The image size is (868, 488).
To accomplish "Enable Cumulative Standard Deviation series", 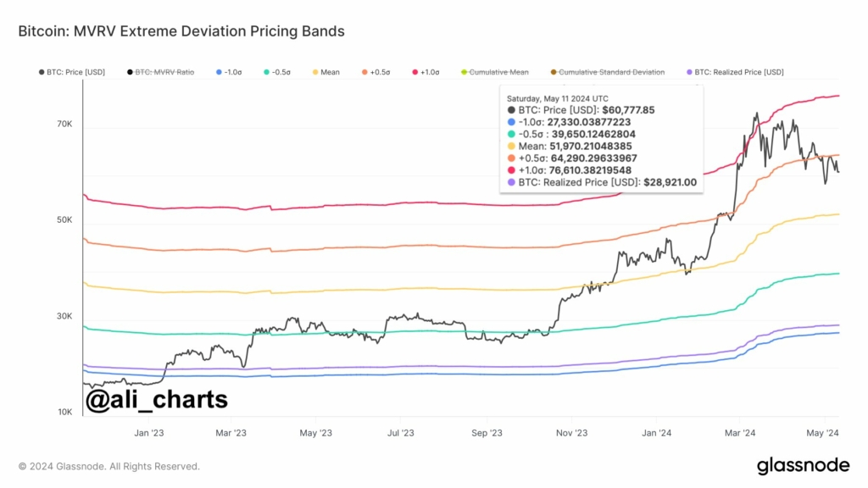I will click(608, 72).
